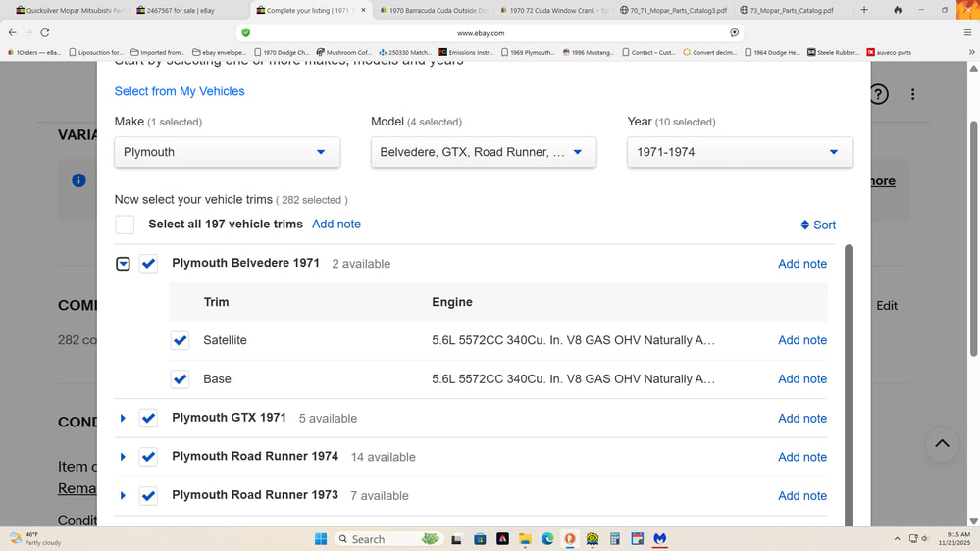Open Malwarebytes from the taskbar

(660, 539)
